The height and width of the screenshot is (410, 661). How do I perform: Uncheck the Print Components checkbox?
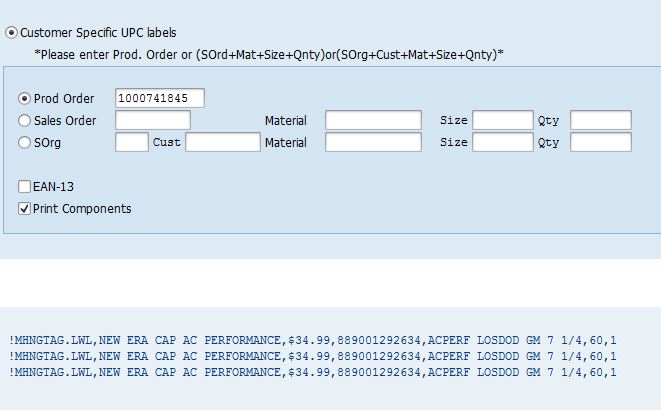click(x=25, y=209)
